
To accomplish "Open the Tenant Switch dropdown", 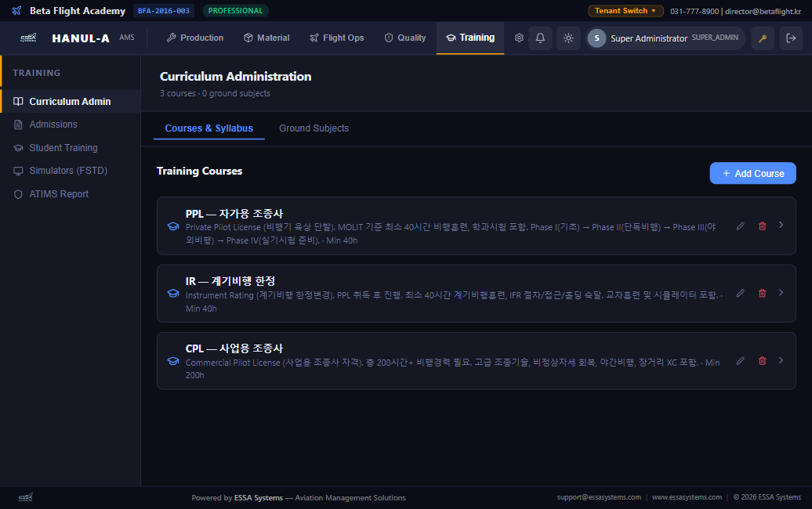I will (x=625, y=11).
